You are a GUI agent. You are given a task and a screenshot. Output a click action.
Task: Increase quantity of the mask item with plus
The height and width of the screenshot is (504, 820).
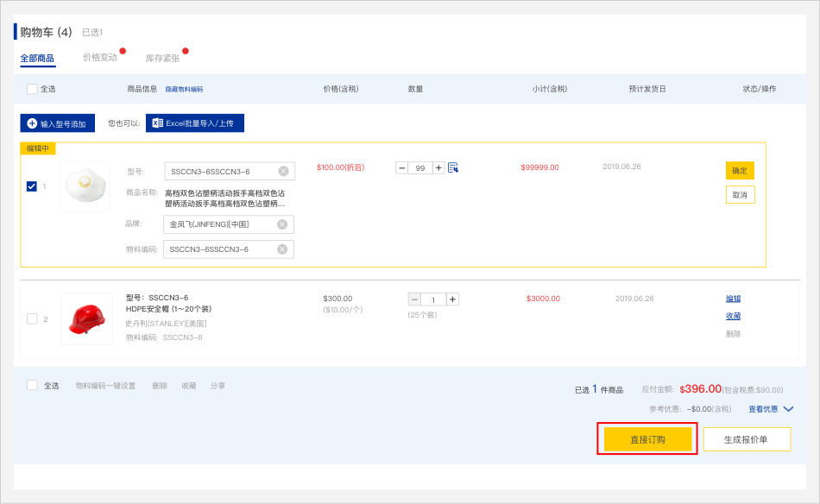point(438,167)
